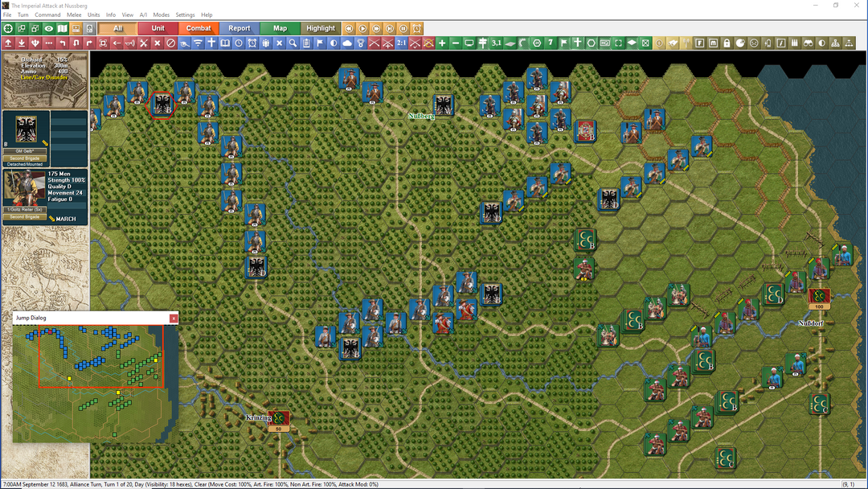
Task: Click the magnifying glass find icon
Action: (x=293, y=43)
